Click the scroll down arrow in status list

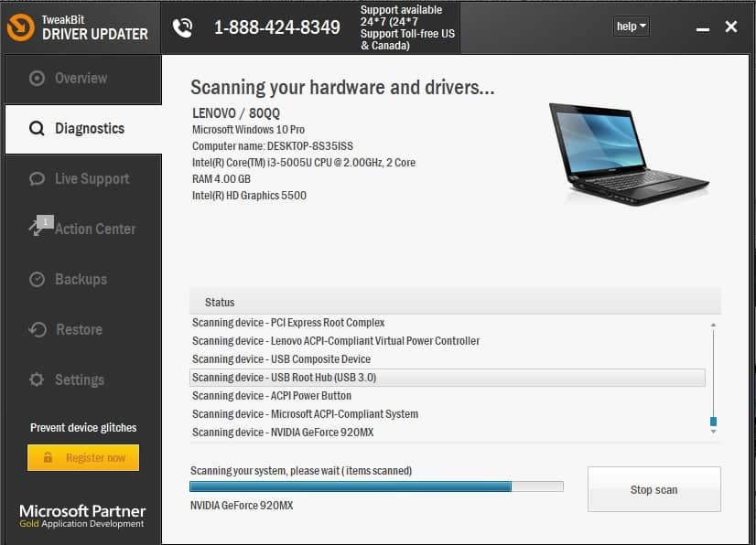pos(713,432)
